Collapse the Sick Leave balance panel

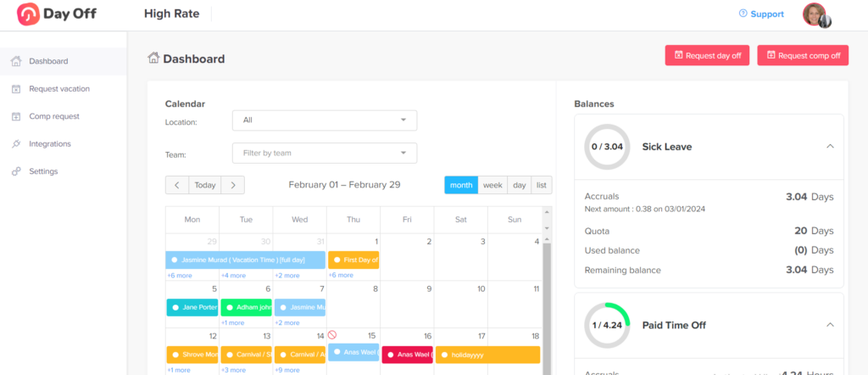pos(830,147)
